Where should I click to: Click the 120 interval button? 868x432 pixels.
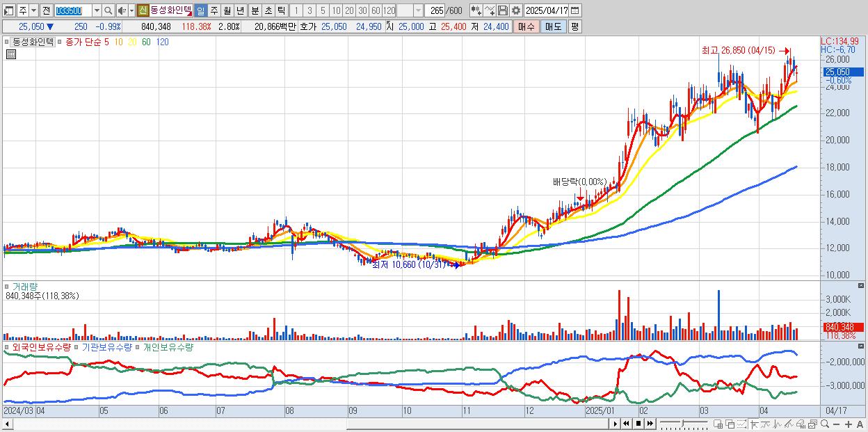coord(389,10)
